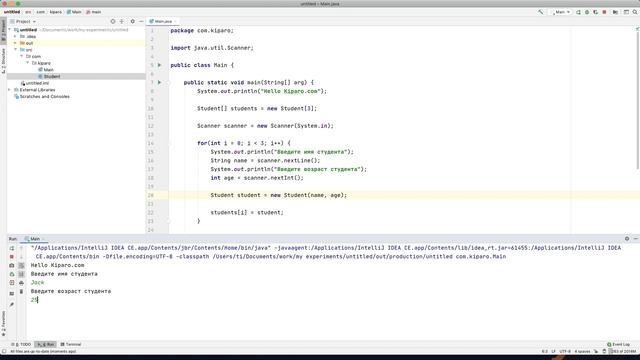The width and height of the screenshot is (640, 360).
Task: Click code line "Student student = new Student(name, age);"
Action: coord(279,195)
